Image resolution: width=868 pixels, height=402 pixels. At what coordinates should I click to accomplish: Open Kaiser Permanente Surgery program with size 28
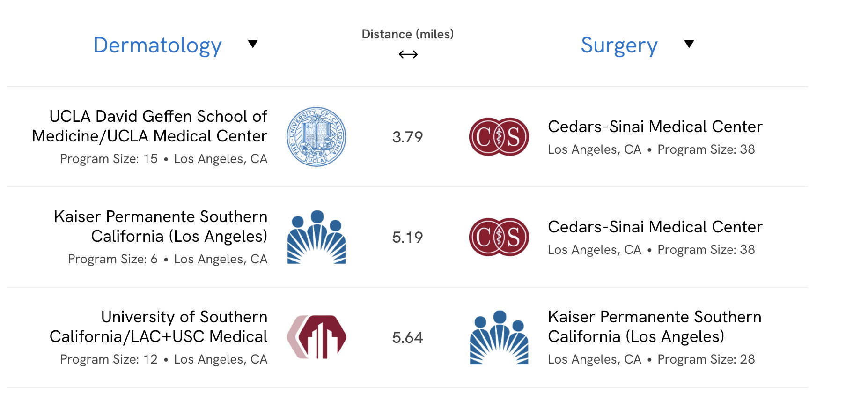pos(655,327)
